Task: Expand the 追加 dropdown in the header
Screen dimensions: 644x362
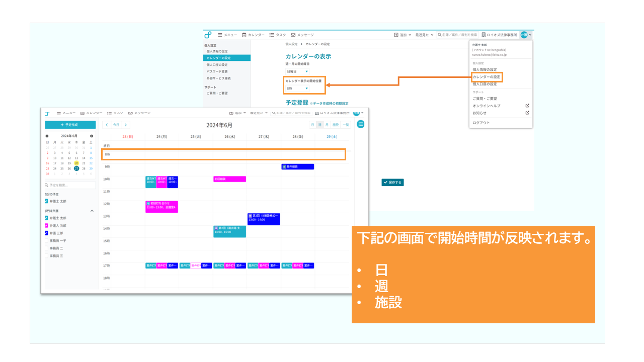Action: (403, 35)
